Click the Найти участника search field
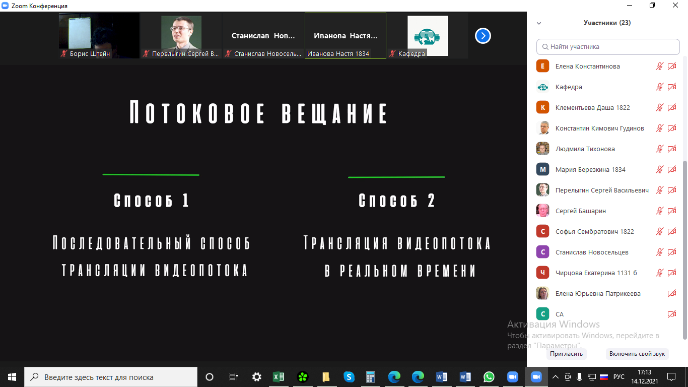 point(608,47)
